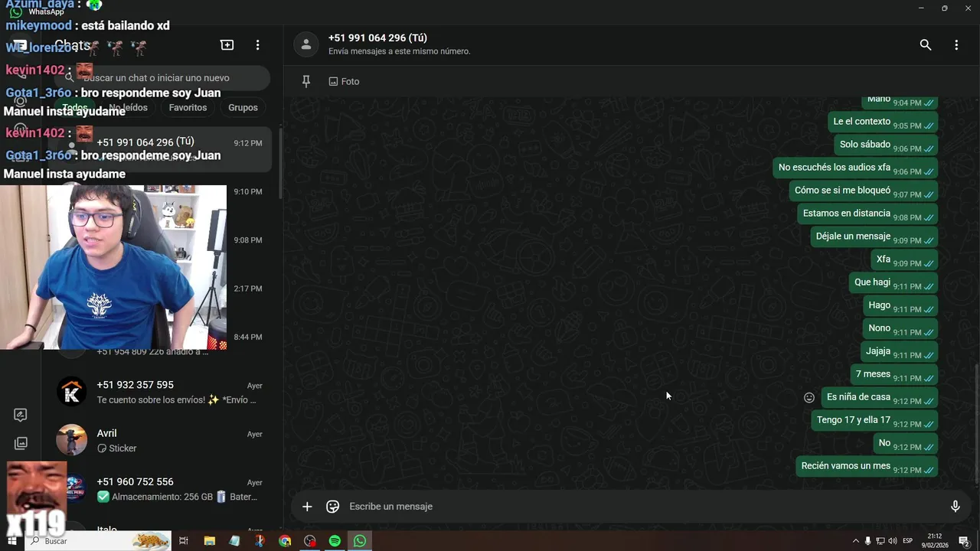Open the chat with +51 932 357 595
Image resolution: width=980 pixels, height=551 pixels.
pyautogui.click(x=159, y=392)
